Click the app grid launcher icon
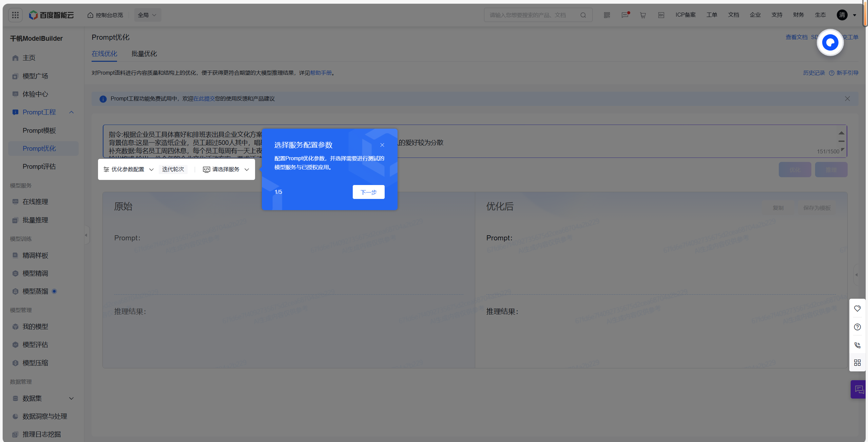This screenshot has height=442, width=868. coord(15,15)
